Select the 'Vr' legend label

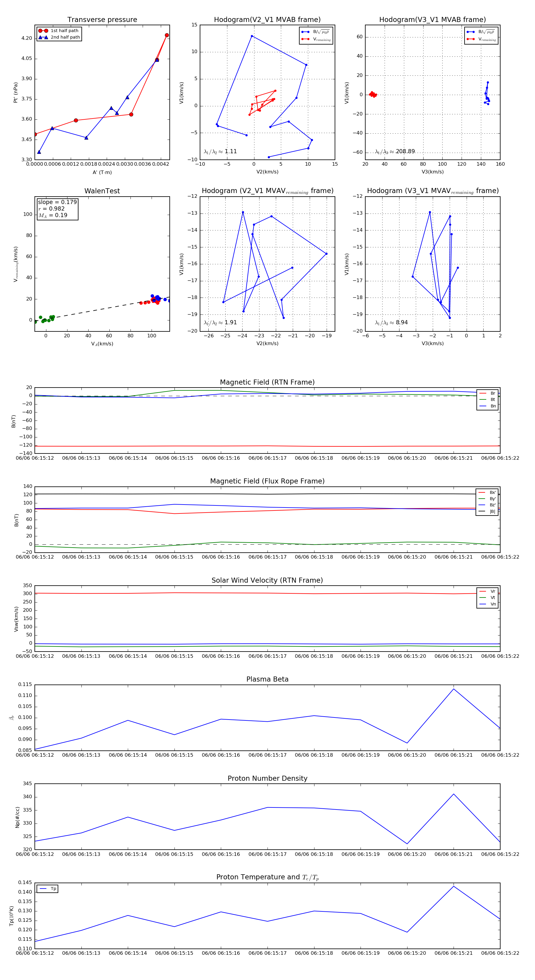[x=493, y=591]
